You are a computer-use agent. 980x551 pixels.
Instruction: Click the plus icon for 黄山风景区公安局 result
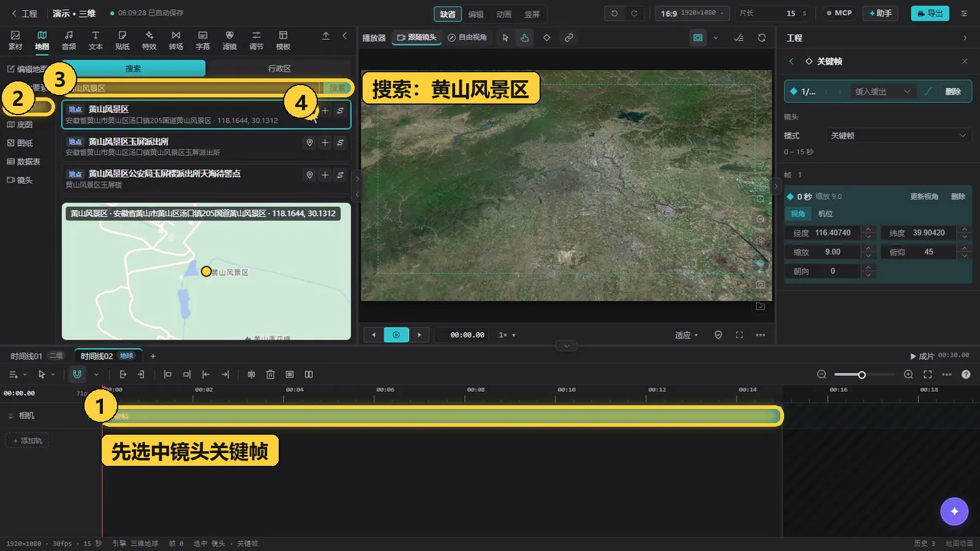pos(325,175)
